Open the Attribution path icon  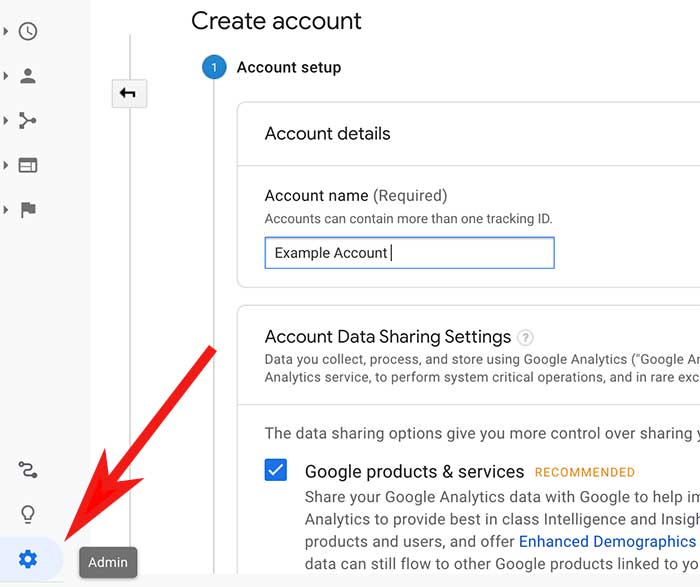pos(28,470)
